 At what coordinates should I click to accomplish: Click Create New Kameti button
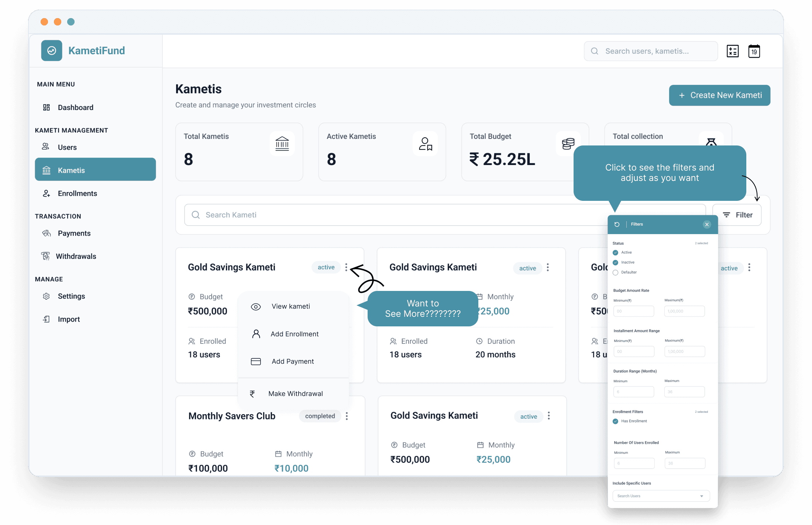719,95
